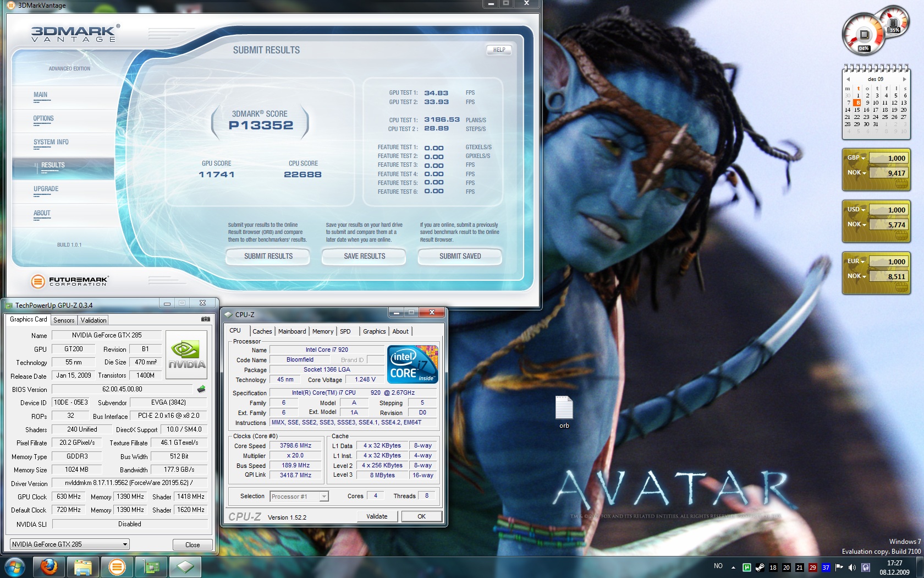
Task: Click the GBP amount field 1,000
Action: pos(888,158)
